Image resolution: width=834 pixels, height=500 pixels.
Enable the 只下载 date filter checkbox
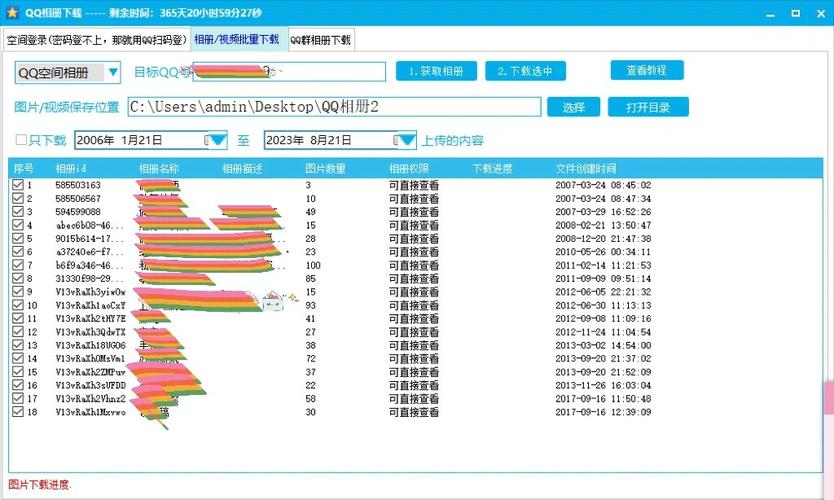point(21,140)
